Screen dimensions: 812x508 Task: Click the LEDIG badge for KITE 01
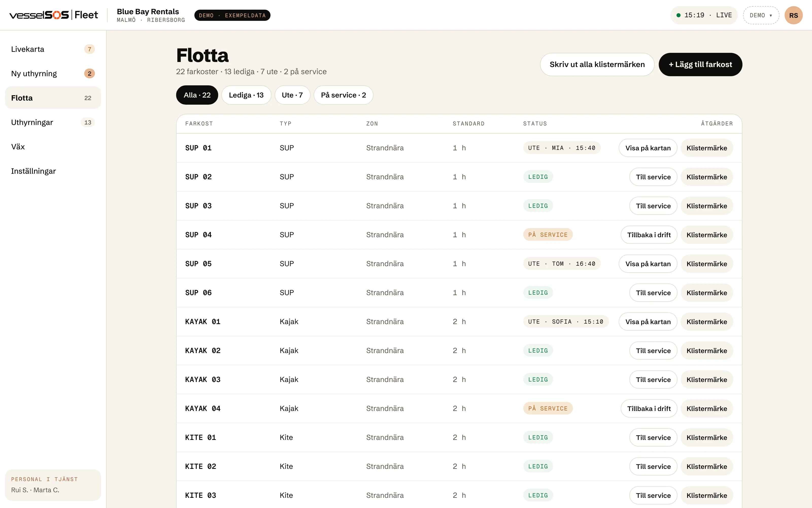click(538, 437)
